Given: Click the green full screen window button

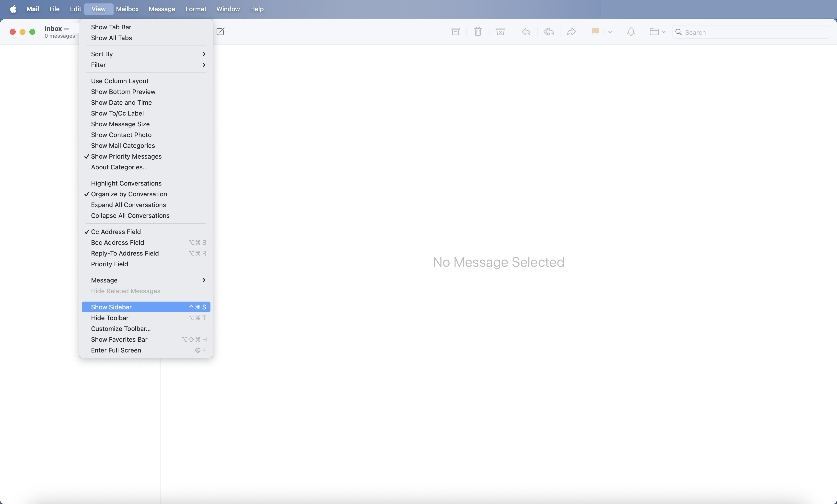Looking at the screenshot, I should click(x=32, y=32).
